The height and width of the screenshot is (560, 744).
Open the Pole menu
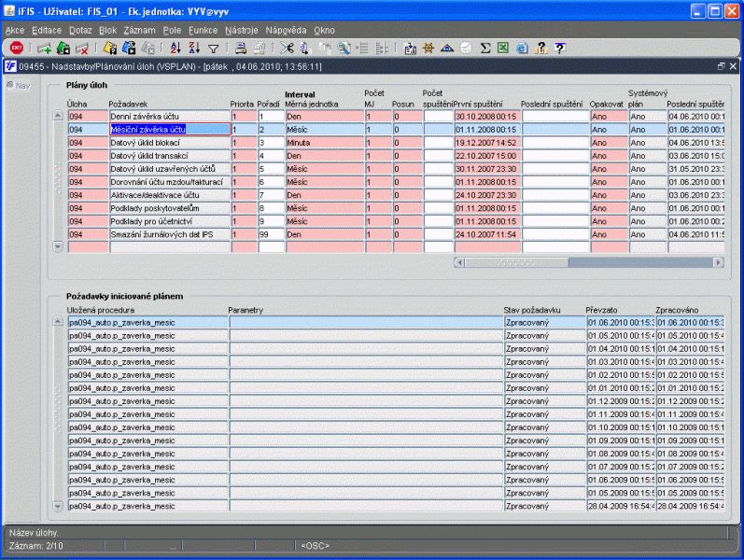tap(172, 31)
